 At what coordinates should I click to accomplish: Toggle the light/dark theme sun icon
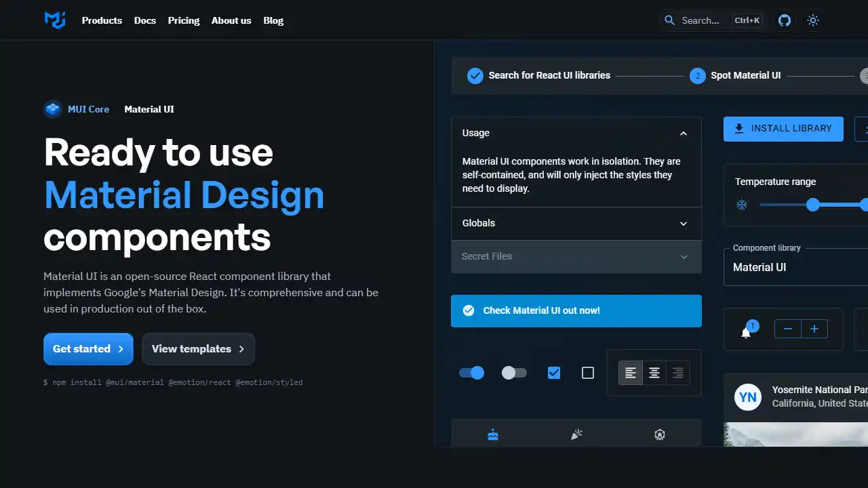coord(813,20)
